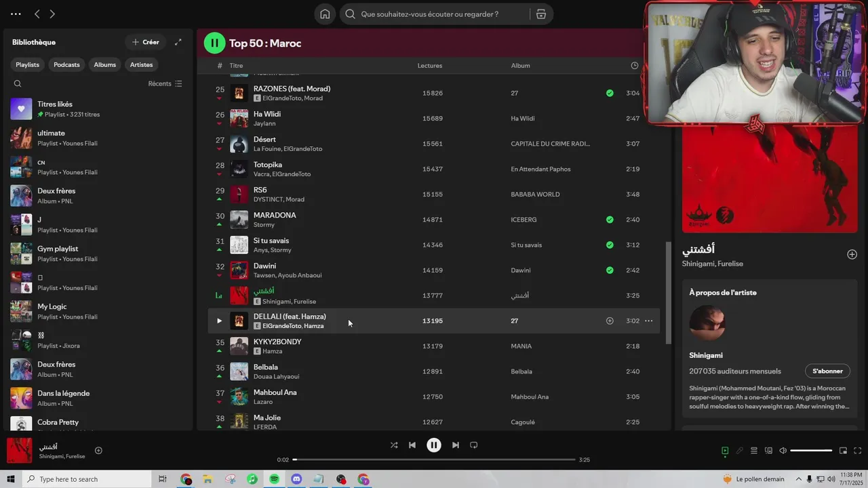Pause the song in the player bar
Image resolution: width=868 pixels, height=488 pixels.
[x=434, y=445]
